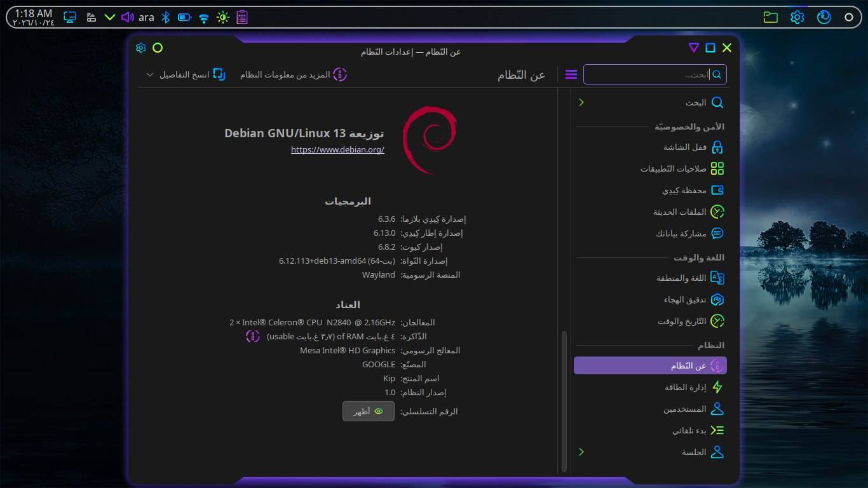
Task: Select the highlighted About System (عن النّظام) sidebar entry
Action: (x=650, y=365)
